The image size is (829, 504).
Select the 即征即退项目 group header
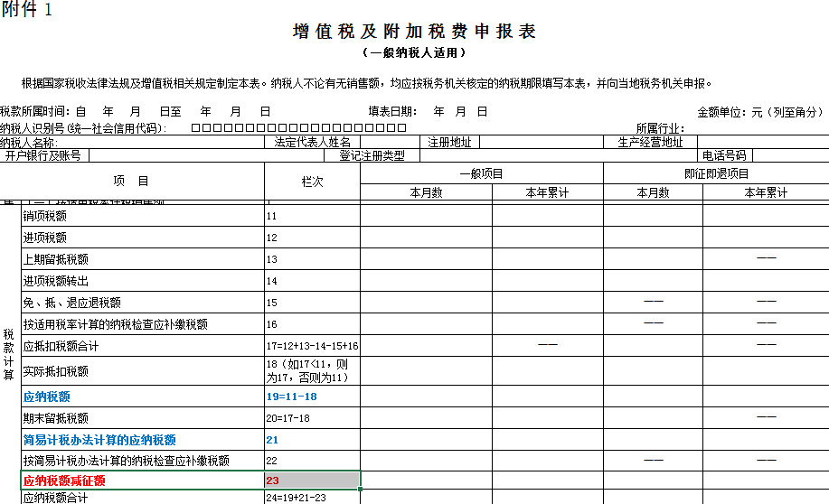tap(716, 173)
